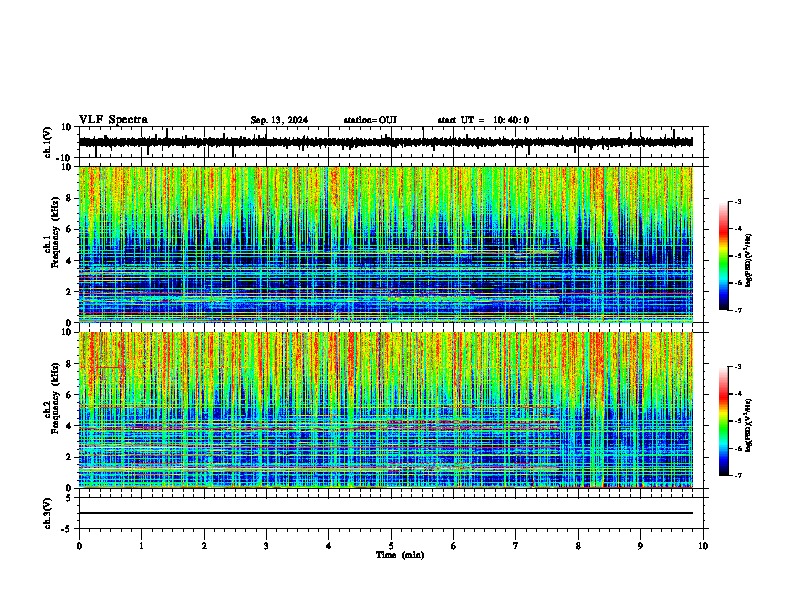Click the ch.1 frequency axis tick "4"
Viewport: 792px width, 612px height.
click(69, 261)
